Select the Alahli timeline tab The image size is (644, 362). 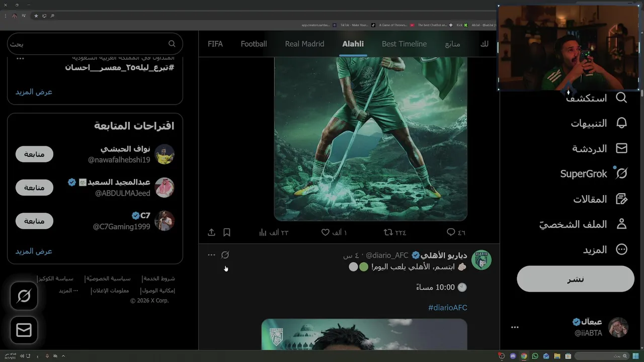353,44
